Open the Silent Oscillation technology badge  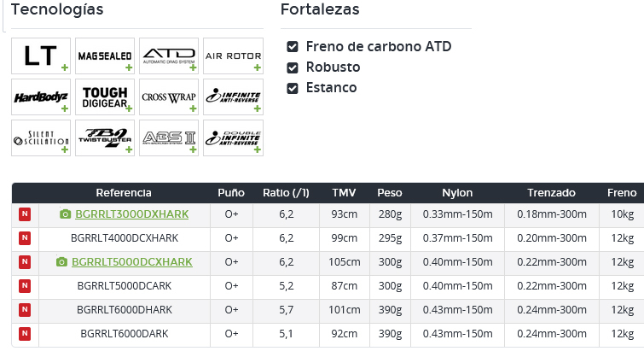pos(41,138)
